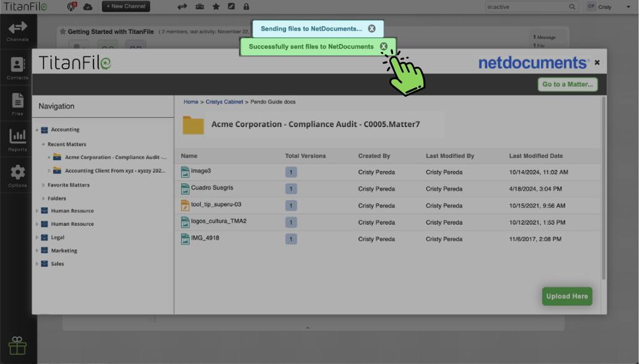Viewport: 640px width, 364px height.
Task: Close the NetDocuments dialog
Action: [x=597, y=63]
